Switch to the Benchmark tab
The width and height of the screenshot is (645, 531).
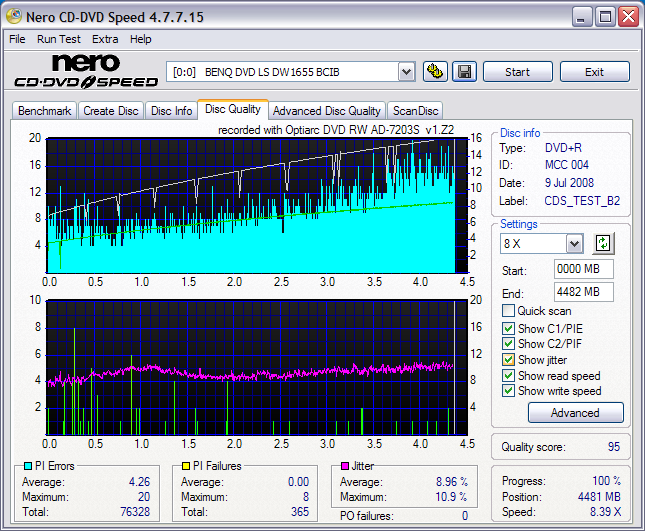[45, 111]
